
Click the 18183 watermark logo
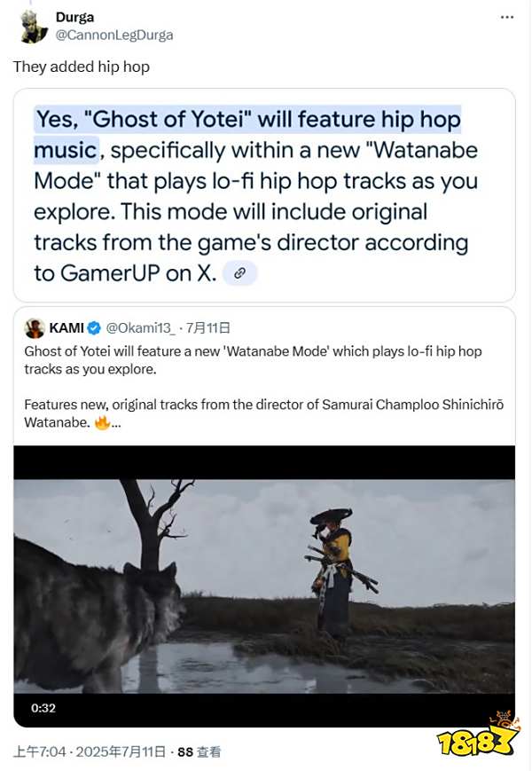(x=478, y=736)
